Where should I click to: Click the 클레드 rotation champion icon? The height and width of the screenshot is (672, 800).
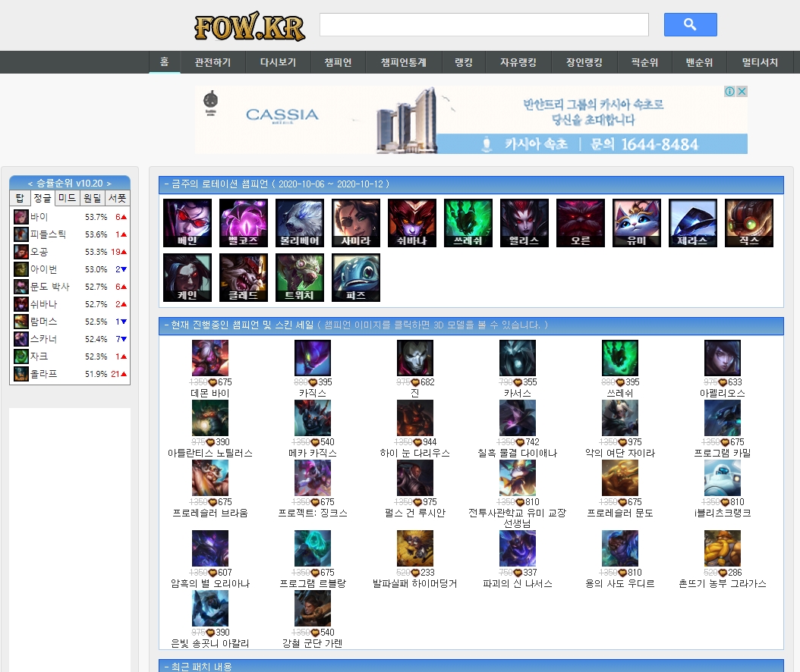[x=244, y=278]
